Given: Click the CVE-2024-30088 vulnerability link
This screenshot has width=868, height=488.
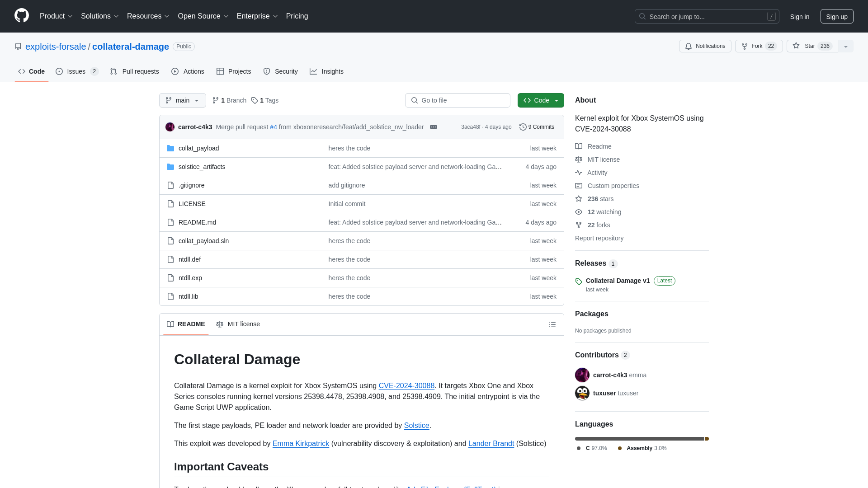Looking at the screenshot, I should click(x=406, y=385).
